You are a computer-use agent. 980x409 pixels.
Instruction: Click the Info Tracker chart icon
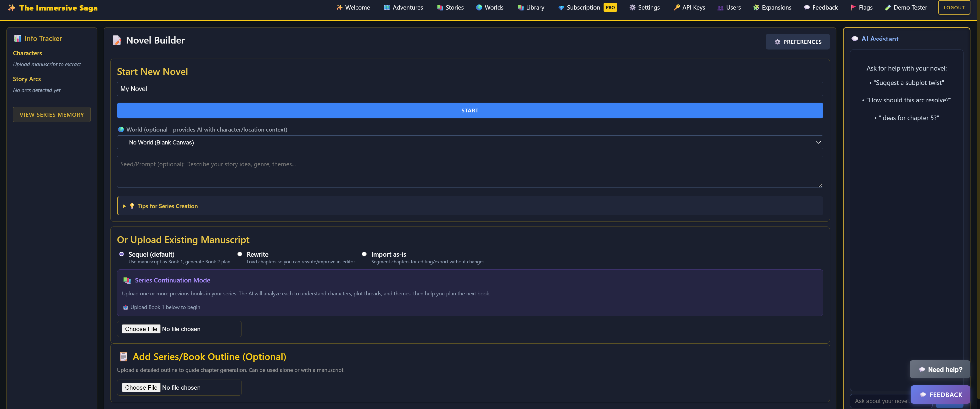(x=17, y=39)
